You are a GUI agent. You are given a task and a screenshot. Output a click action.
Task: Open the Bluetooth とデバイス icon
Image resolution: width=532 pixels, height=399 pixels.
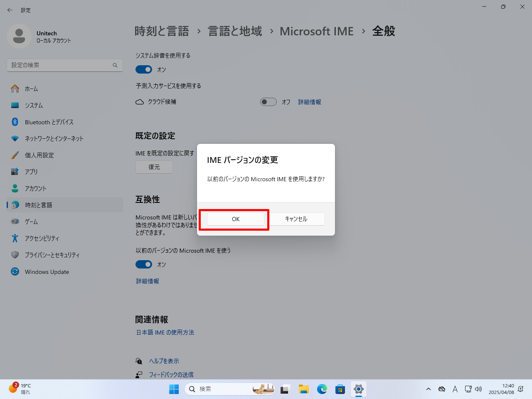pyautogui.click(x=15, y=122)
